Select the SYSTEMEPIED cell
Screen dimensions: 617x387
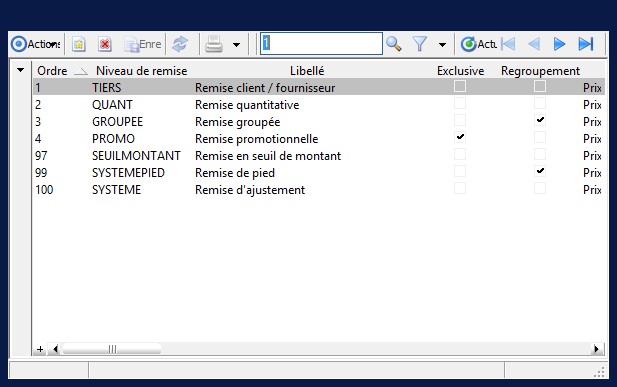128,172
